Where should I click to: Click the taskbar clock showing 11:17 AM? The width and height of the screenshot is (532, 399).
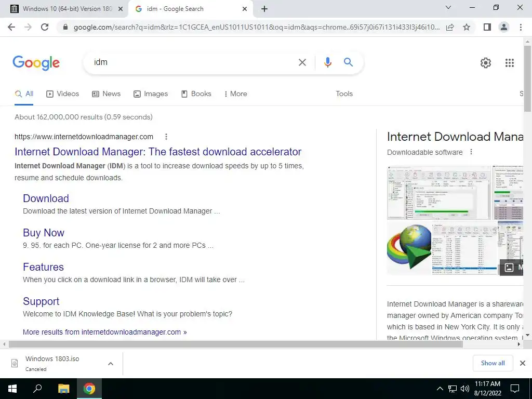pos(487,389)
